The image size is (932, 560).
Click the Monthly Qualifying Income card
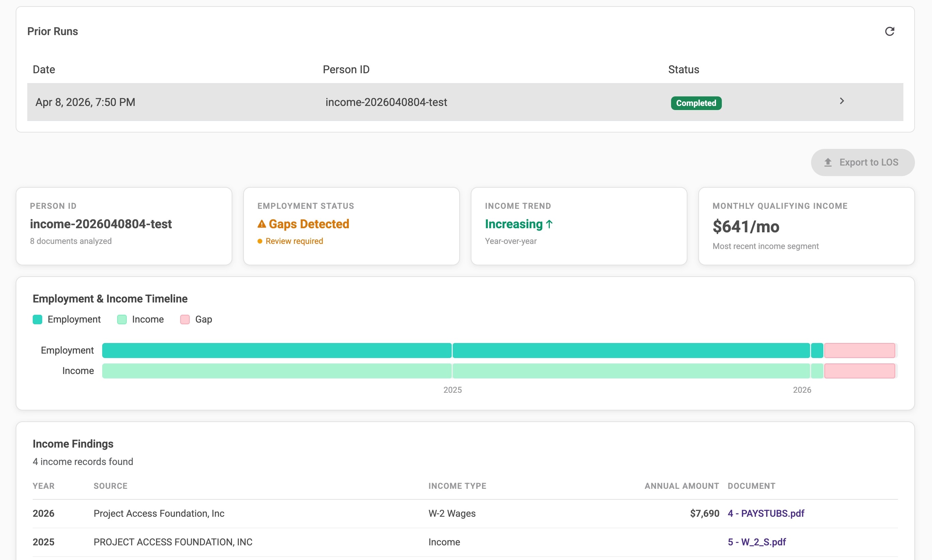[806, 227]
